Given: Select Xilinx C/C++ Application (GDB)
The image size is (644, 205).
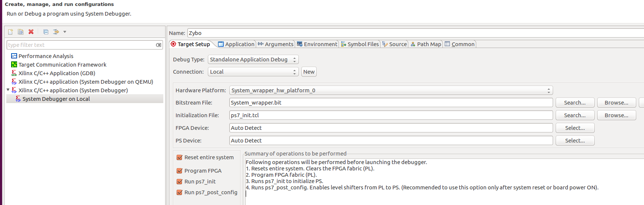Looking at the screenshot, I should tap(57, 73).
